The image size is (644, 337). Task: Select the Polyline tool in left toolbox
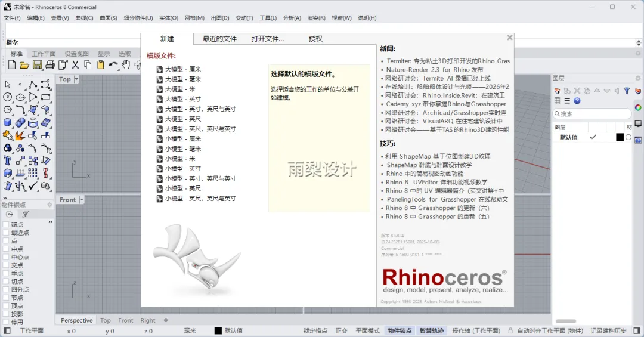click(33, 85)
